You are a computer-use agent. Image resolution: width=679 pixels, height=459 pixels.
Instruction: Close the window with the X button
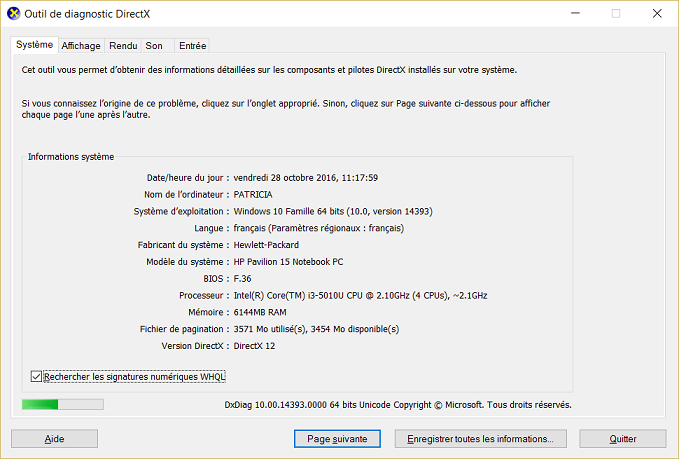pos(656,13)
